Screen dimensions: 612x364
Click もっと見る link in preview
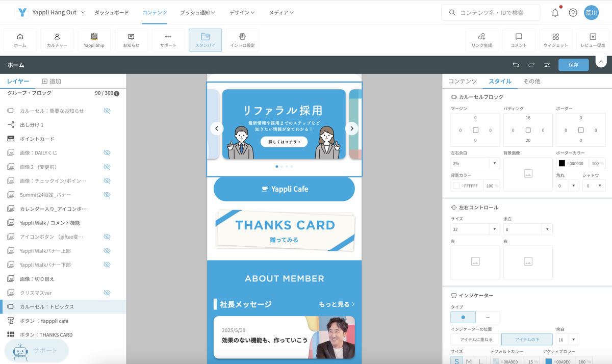[x=337, y=304]
